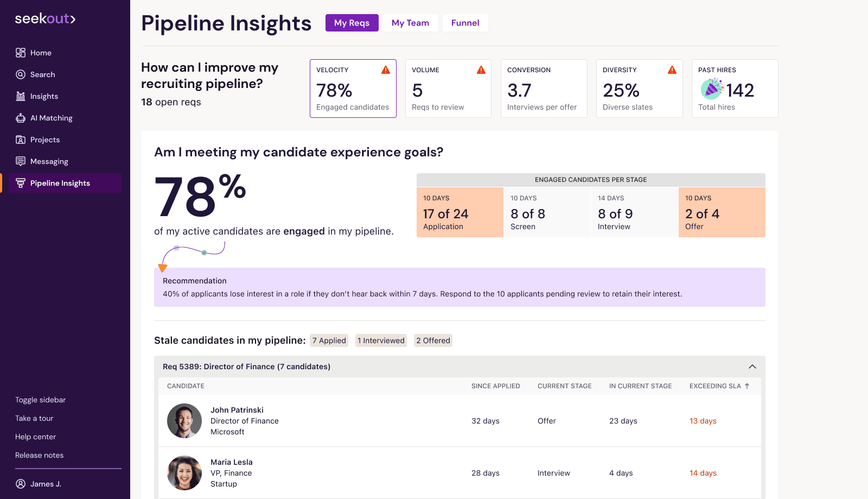Launch AI Matching from the sidebar
The width and height of the screenshot is (868, 499).
pos(51,118)
